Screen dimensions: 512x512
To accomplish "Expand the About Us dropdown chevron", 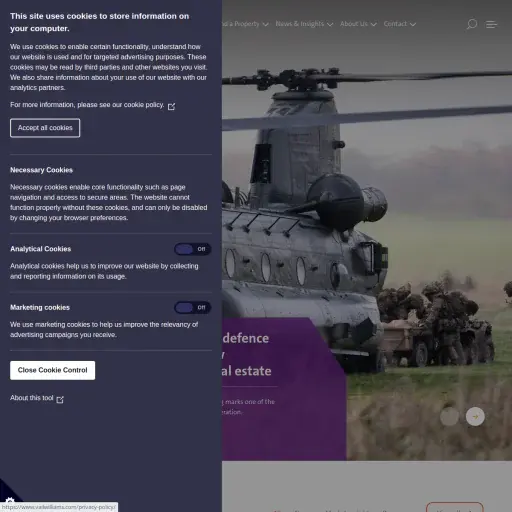I will click(x=374, y=24).
